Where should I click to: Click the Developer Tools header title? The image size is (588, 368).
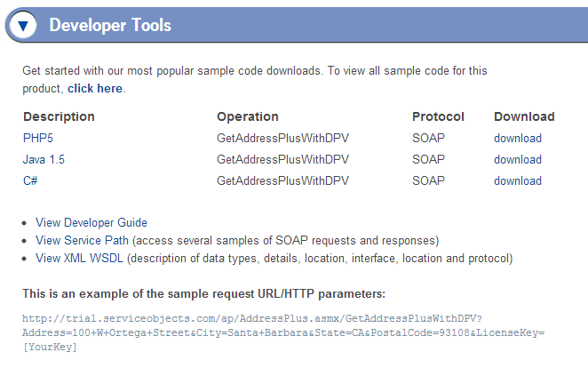click(110, 26)
